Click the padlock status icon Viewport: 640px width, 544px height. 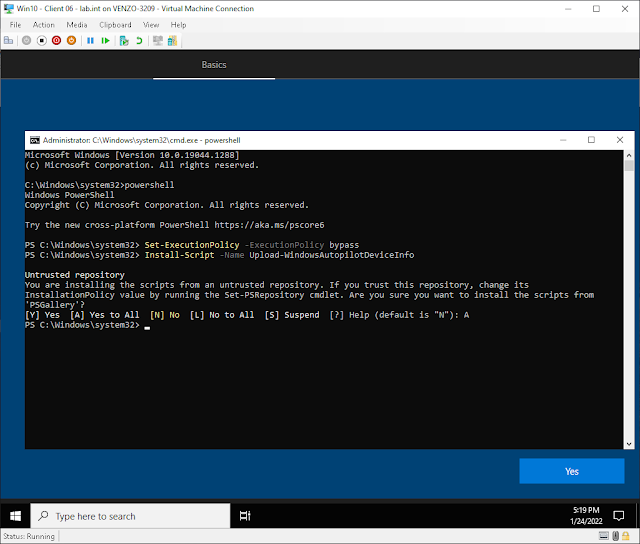(626, 536)
